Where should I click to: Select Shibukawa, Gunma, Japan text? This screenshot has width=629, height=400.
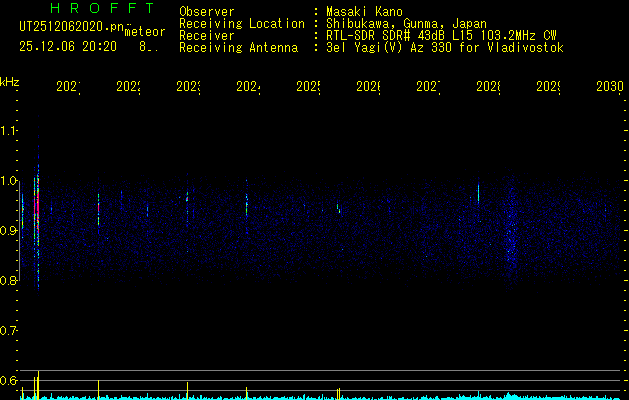click(406, 24)
